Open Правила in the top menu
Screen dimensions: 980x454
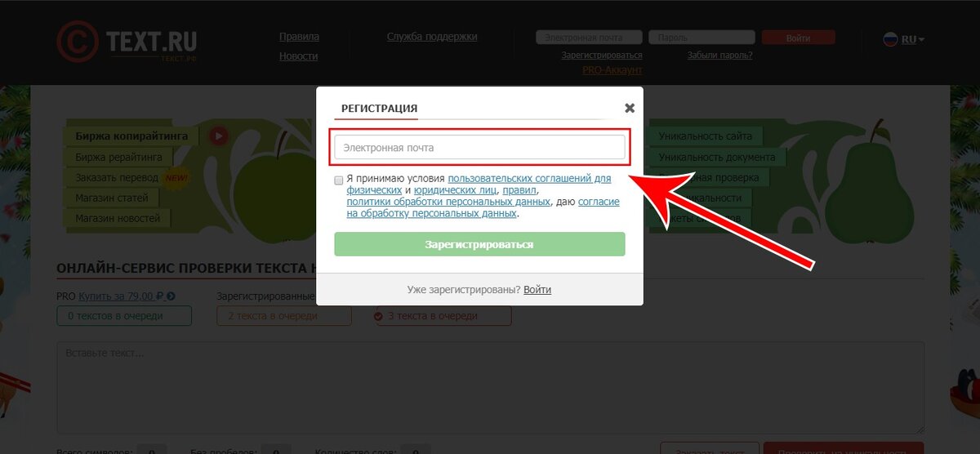click(x=299, y=37)
